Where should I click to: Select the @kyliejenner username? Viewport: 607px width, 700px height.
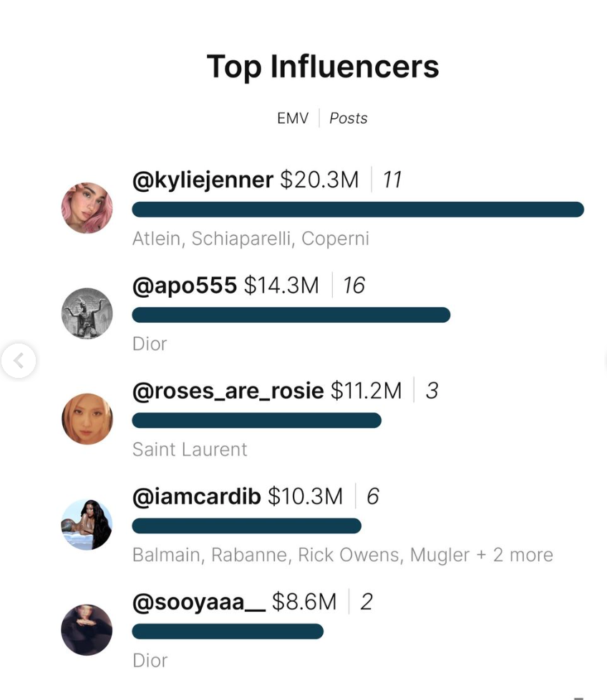[203, 180]
